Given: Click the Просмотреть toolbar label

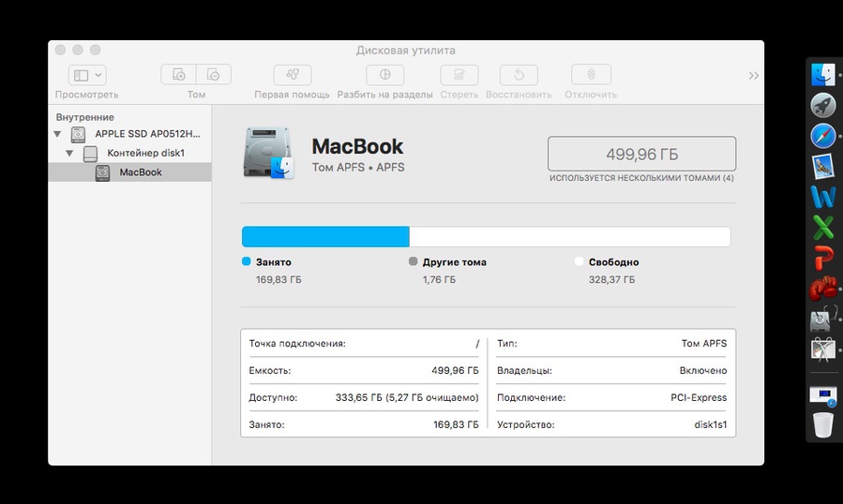Looking at the screenshot, I should 86,95.
